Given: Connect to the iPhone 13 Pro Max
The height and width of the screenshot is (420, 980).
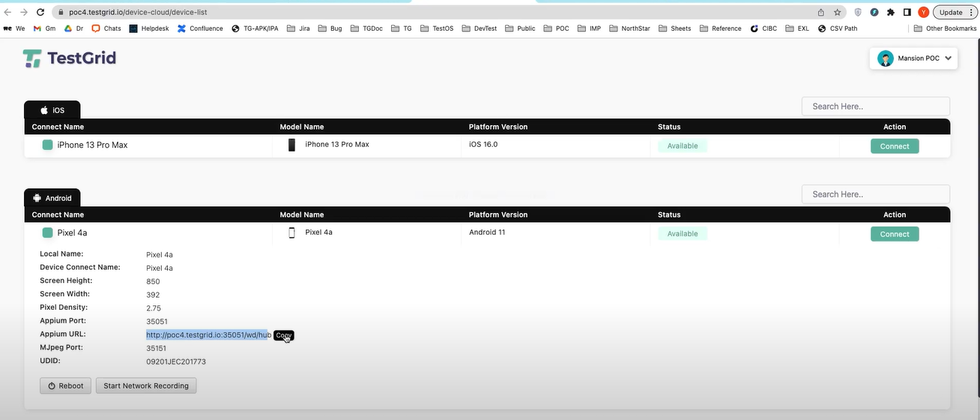Looking at the screenshot, I should pos(895,146).
